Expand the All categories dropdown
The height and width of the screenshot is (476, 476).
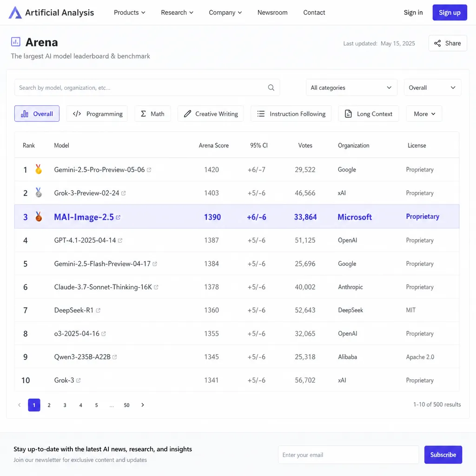351,88
